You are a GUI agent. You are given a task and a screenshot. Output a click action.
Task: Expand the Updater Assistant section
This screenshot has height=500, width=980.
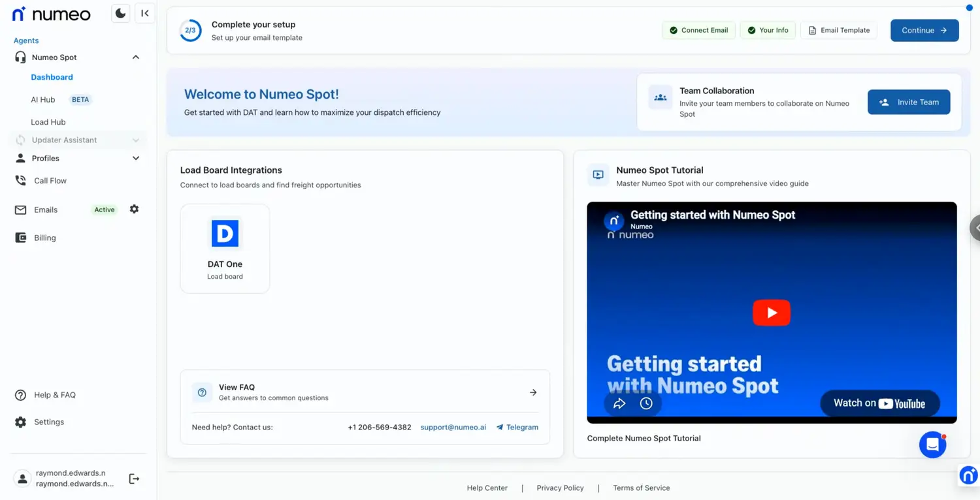pyautogui.click(x=136, y=140)
